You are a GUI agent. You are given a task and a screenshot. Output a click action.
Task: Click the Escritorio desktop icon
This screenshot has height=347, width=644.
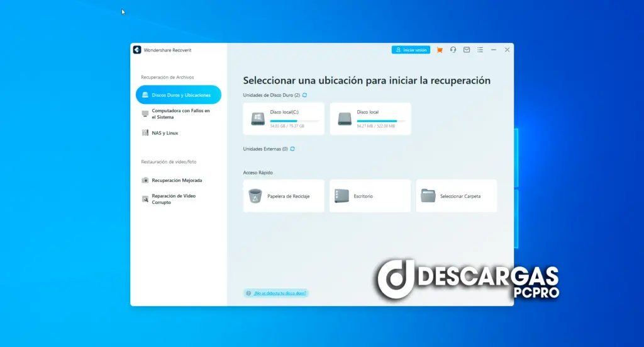[341, 196]
